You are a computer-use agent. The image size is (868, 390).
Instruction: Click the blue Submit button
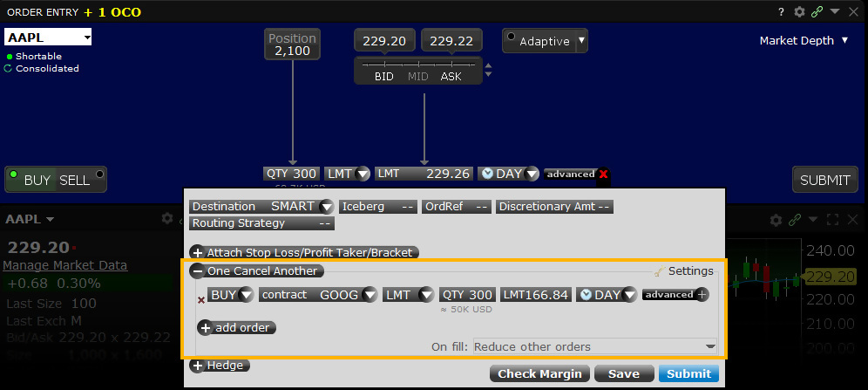(x=688, y=374)
